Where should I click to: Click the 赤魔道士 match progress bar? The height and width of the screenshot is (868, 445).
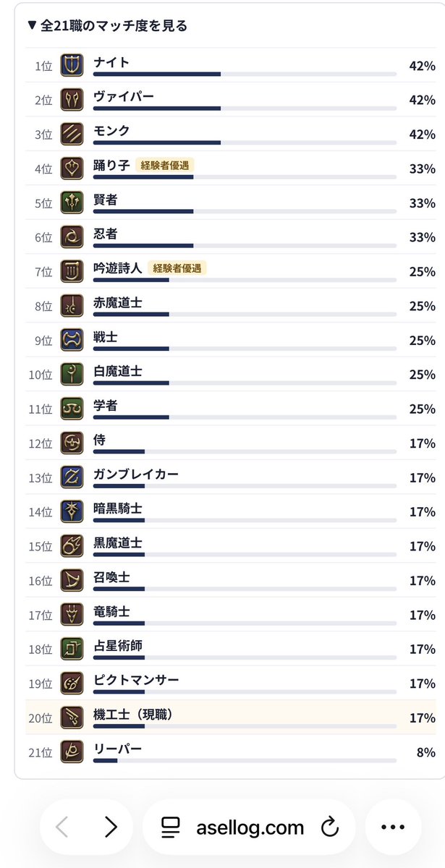point(245,314)
